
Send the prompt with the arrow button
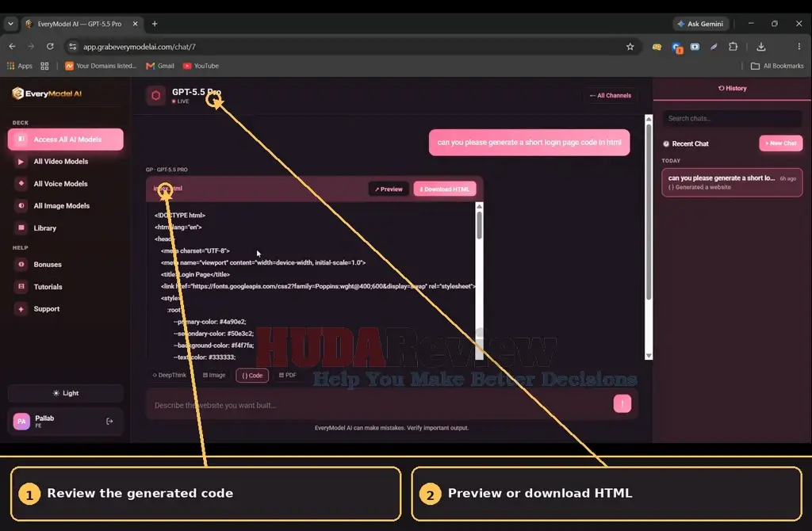(622, 403)
